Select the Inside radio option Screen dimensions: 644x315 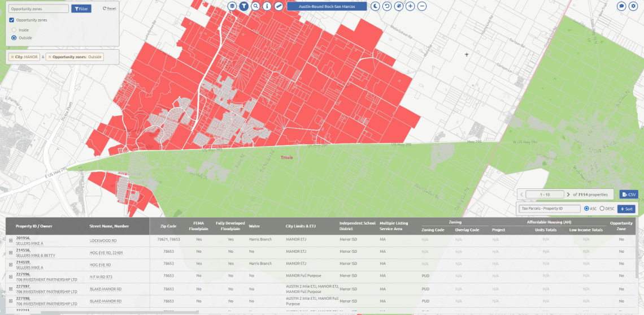[14, 30]
